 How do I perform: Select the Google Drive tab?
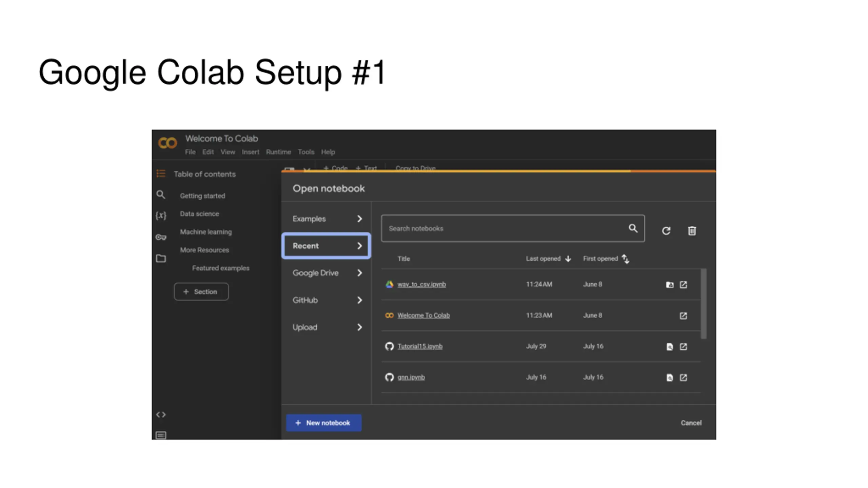click(326, 273)
